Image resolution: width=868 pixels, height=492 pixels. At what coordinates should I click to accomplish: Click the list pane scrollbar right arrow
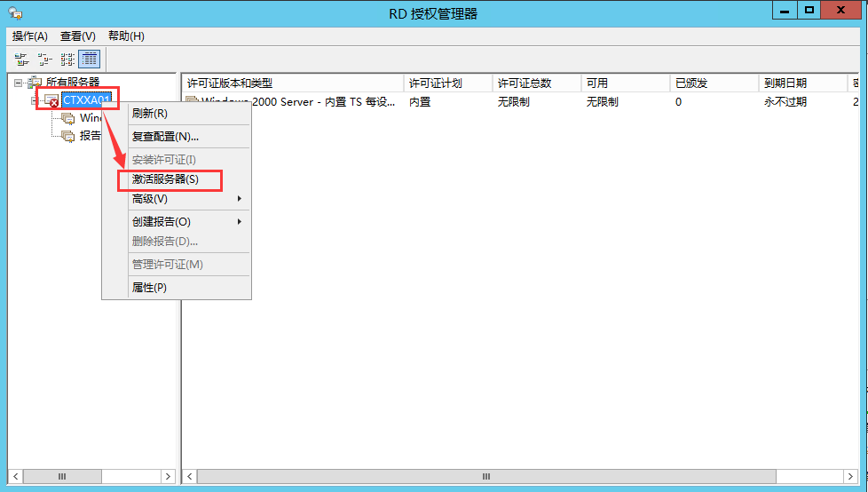851,477
